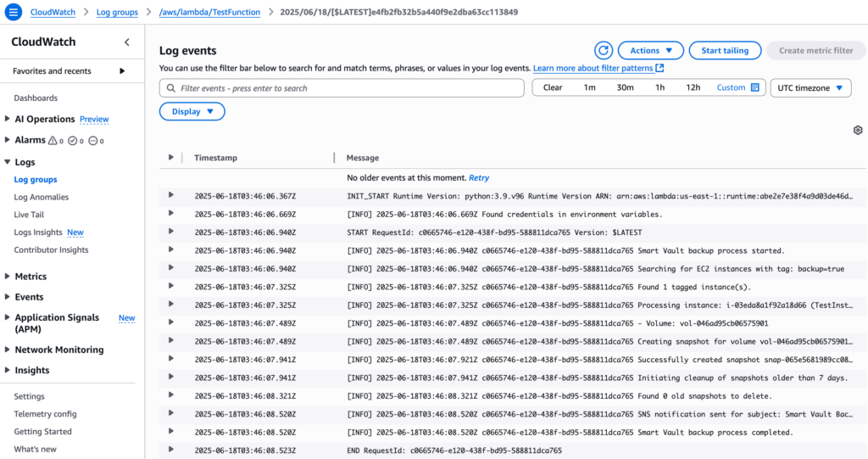This screenshot has height=459, width=868.
Task: Click the refresh log events icon
Action: (603, 51)
